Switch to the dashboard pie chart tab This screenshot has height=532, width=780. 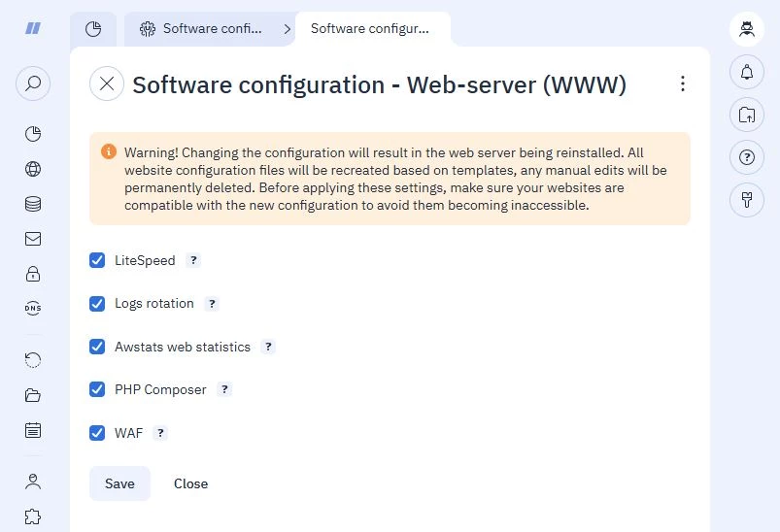(x=93, y=29)
